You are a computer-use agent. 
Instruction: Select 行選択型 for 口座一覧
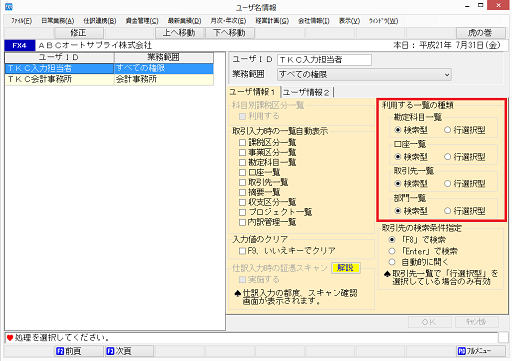(x=447, y=157)
